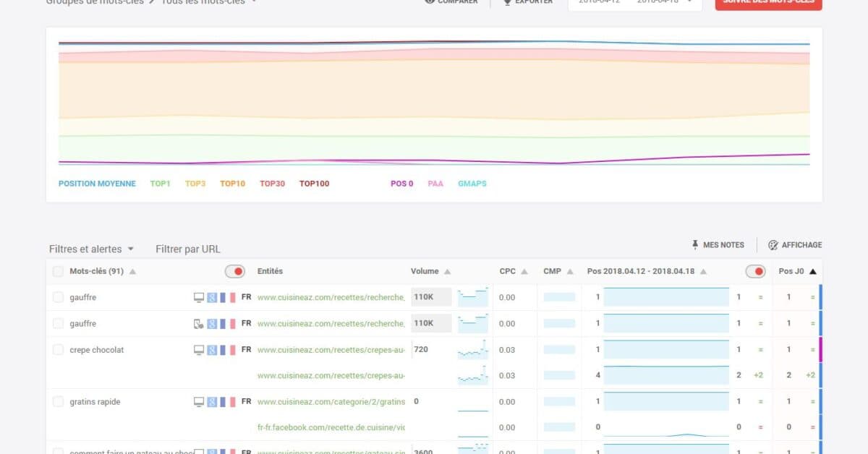
Task: Open the cuisineaz URL in the crepe chocolat row
Action: click(x=331, y=350)
